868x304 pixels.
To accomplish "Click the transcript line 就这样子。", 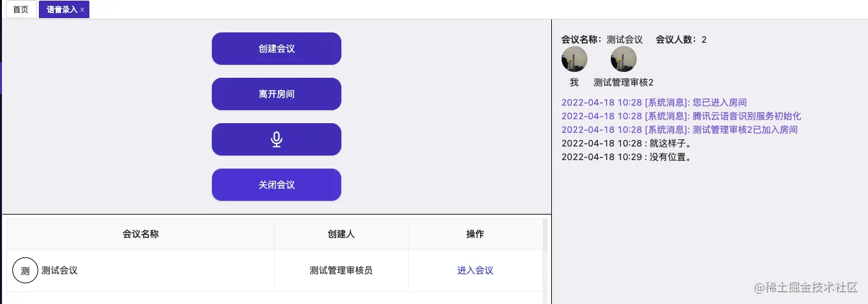I will 627,143.
